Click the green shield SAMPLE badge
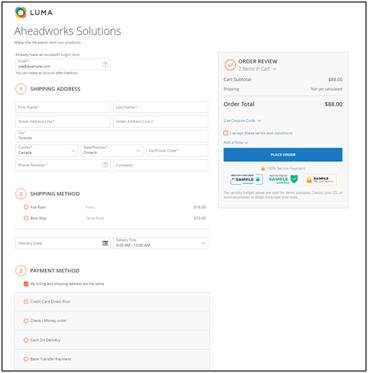 [x=283, y=179]
